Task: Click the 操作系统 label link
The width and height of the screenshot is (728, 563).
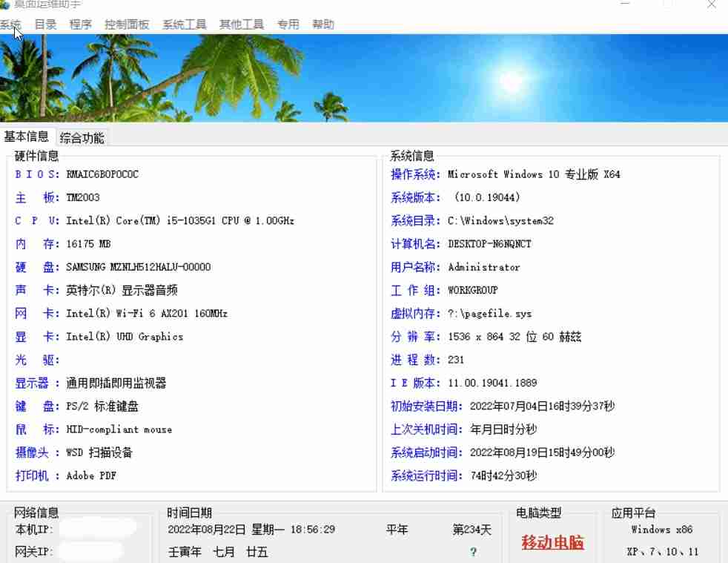Action: 413,174
